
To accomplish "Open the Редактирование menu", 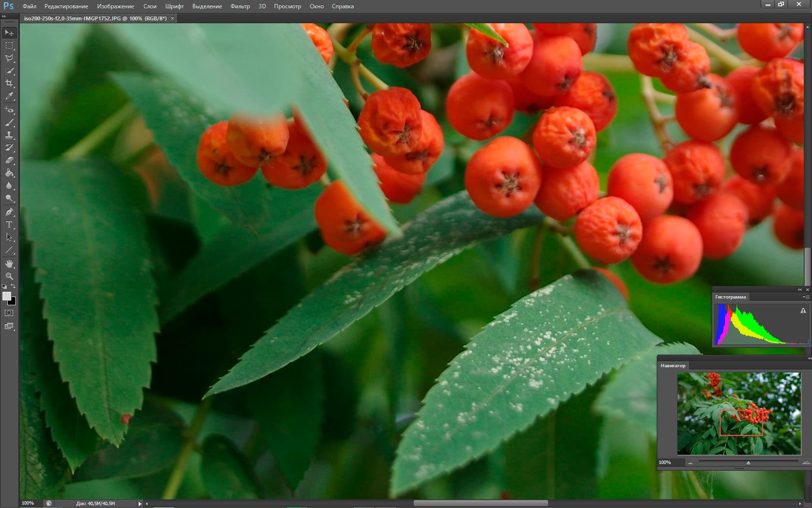I will 66,6.
